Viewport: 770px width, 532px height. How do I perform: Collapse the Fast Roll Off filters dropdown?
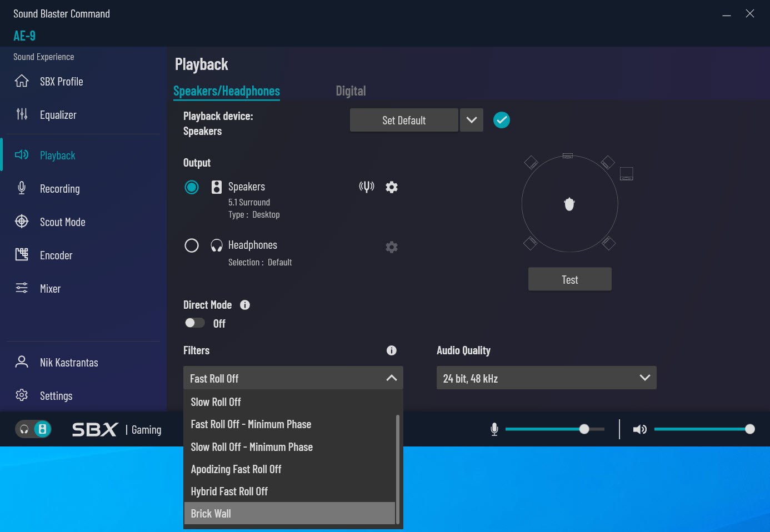click(293, 378)
